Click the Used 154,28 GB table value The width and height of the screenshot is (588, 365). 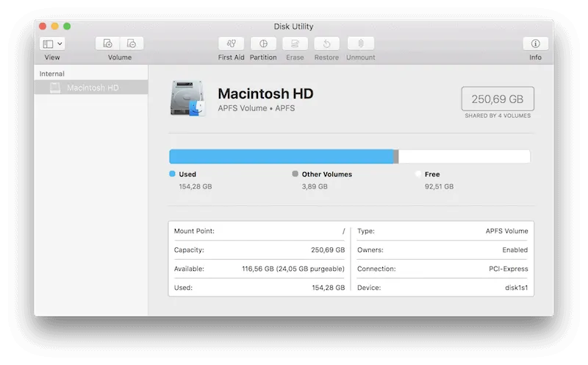[329, 288]
